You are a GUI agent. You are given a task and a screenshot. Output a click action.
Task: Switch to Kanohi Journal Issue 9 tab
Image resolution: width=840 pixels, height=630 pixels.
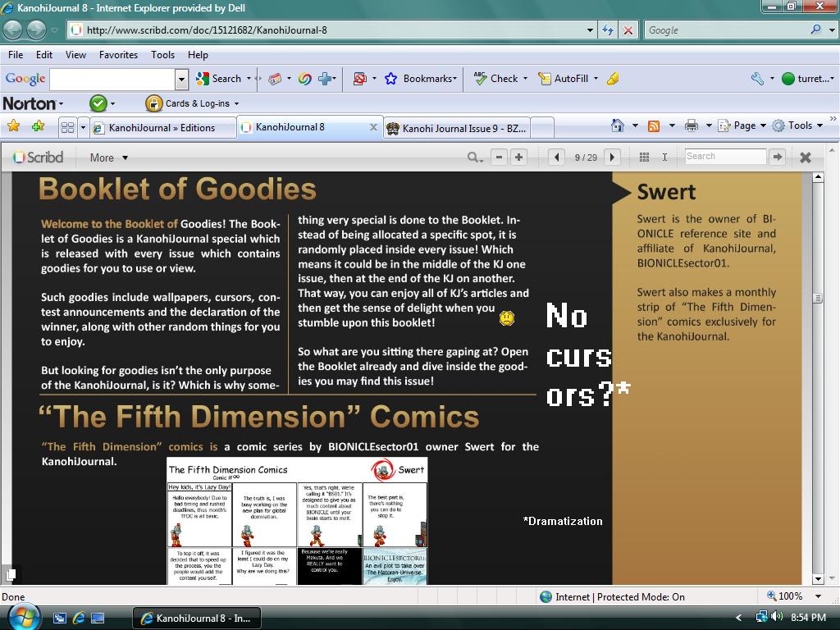457,128
